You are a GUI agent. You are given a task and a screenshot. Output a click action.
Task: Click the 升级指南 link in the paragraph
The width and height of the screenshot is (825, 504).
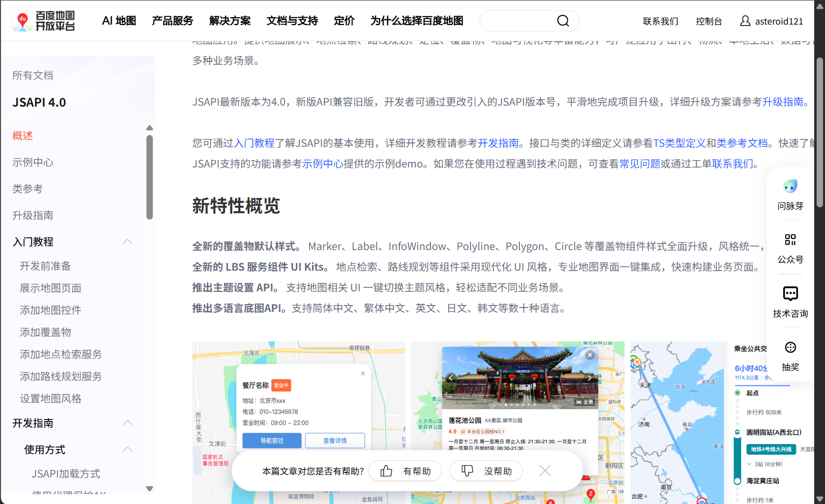pos(783,102)
